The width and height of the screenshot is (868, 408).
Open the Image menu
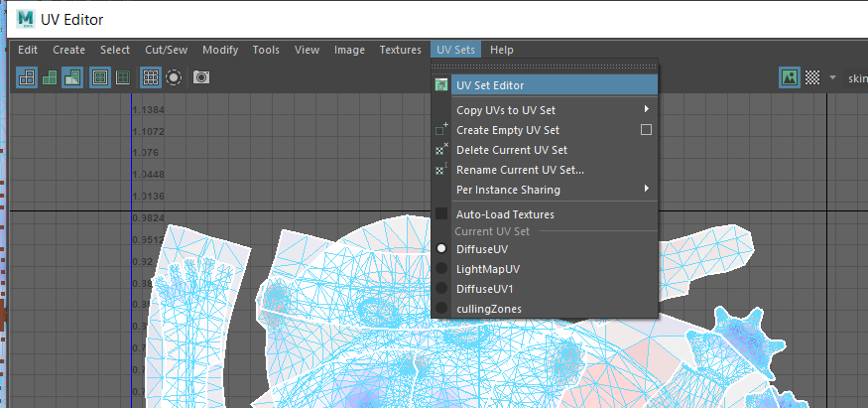tap(349, 50)
